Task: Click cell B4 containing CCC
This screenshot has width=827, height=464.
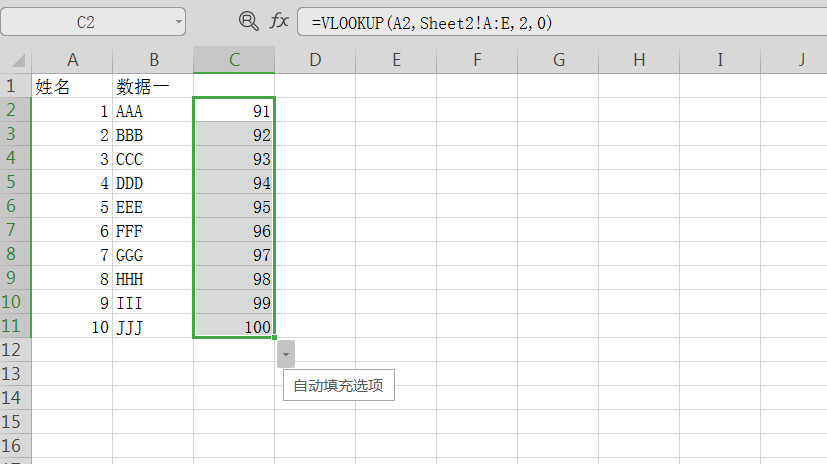Action: [153, 158]
